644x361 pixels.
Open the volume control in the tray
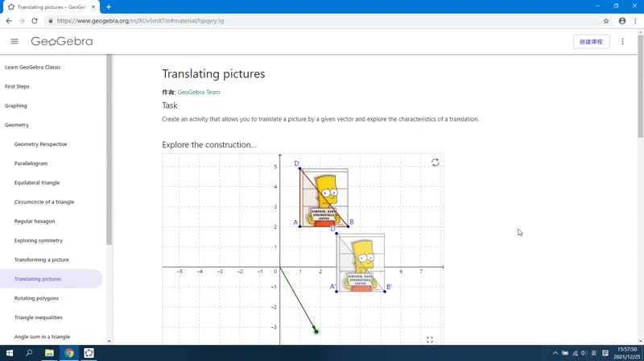click(x=584, y=353)
